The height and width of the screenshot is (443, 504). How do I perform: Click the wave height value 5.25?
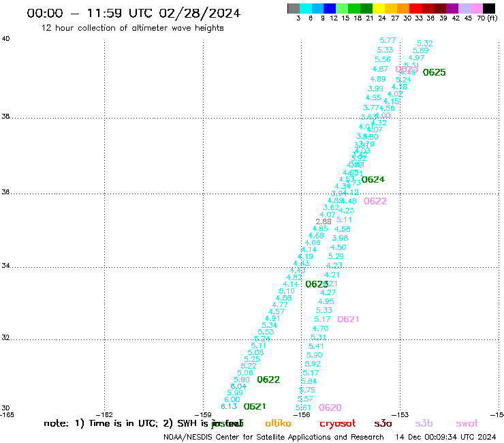coord(252,359)
